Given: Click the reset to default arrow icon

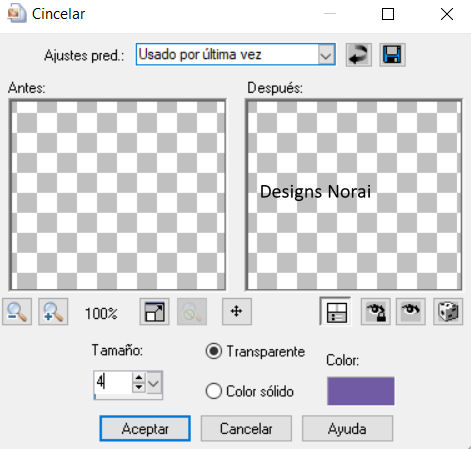Looking at the screenshot, I should click(x=359, y=55).
